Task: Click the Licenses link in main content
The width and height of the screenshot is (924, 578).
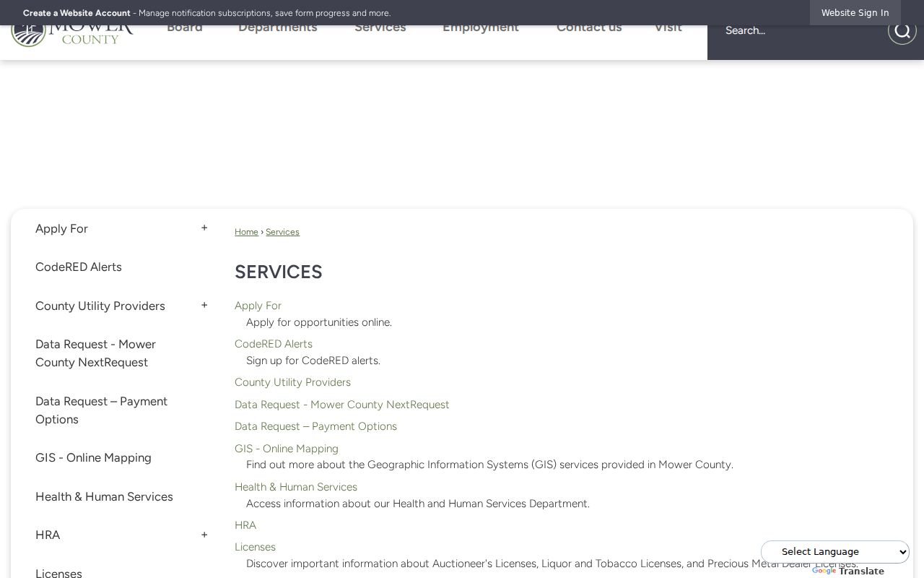Action: click(255, 547)
